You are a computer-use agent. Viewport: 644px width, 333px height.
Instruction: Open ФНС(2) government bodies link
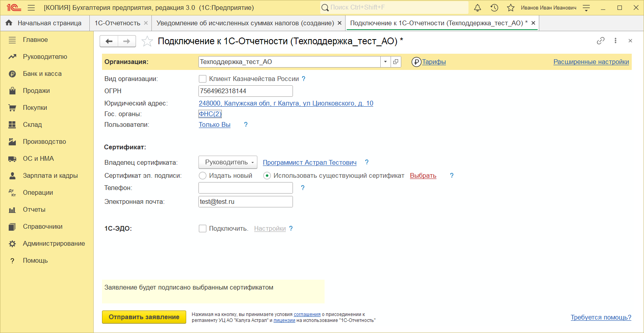coord(210,114)
